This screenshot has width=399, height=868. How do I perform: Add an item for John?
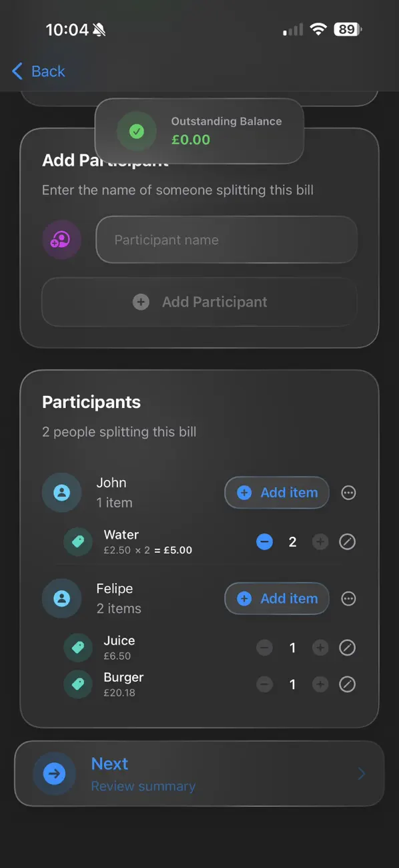coord(276,492)
